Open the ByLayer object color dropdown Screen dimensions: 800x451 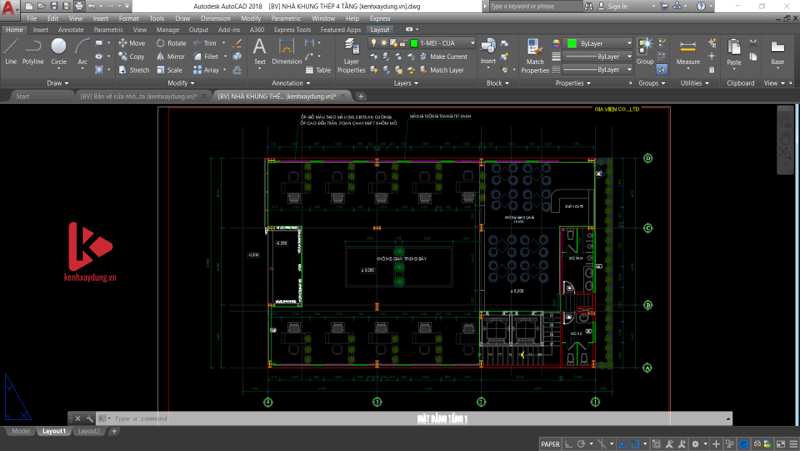598,44
